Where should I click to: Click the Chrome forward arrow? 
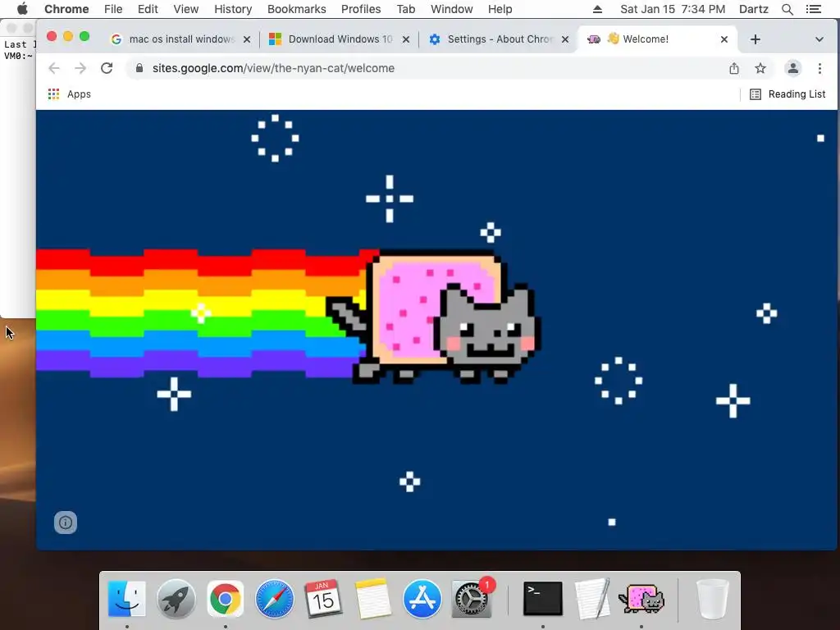pos(80,68)
